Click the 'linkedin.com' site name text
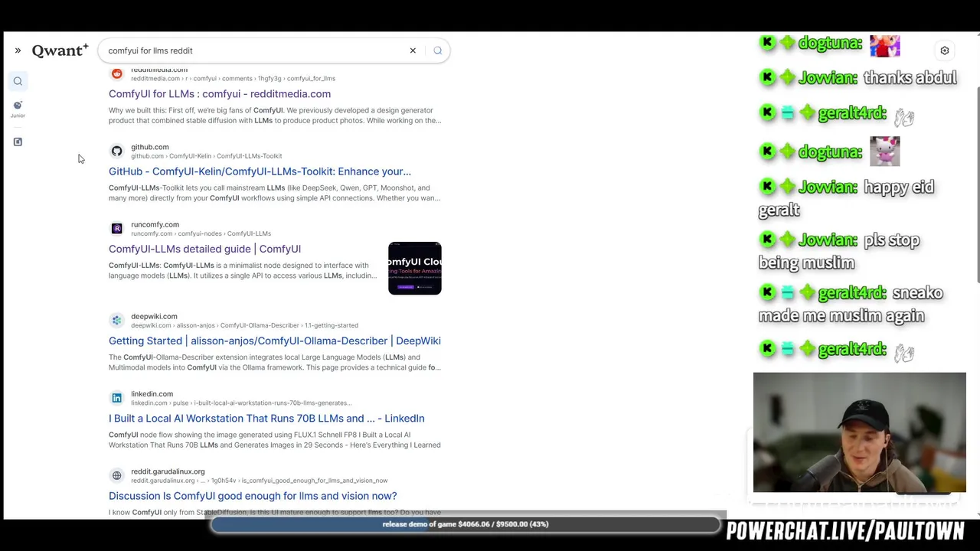980x551 pixels. (152, 394)
